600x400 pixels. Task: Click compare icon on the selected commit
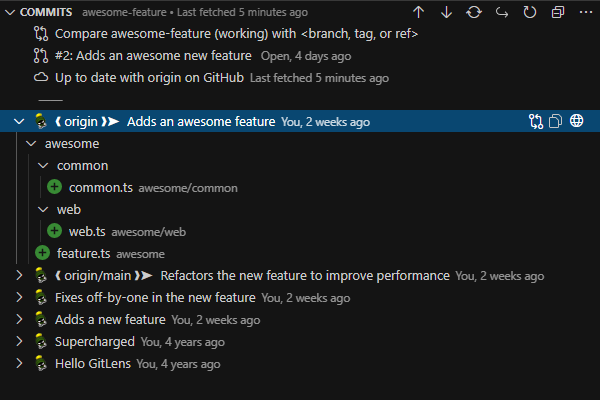pyautogui.click(x=536, y=122)
